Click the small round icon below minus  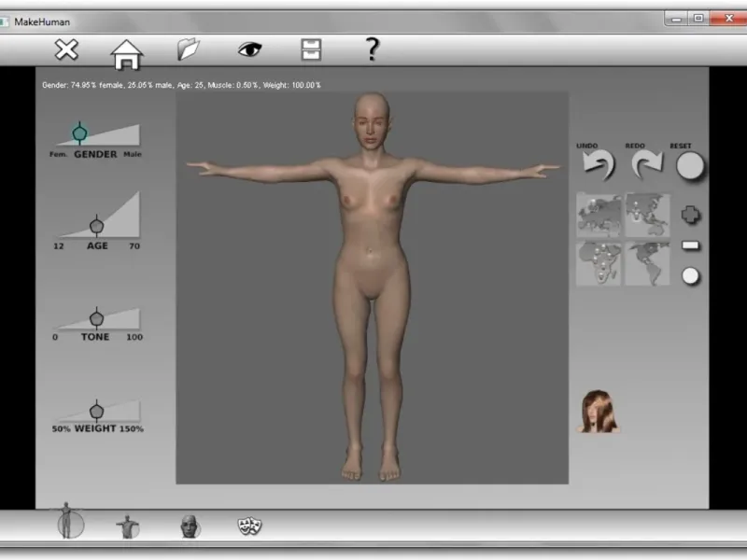[x=690, y=276]
